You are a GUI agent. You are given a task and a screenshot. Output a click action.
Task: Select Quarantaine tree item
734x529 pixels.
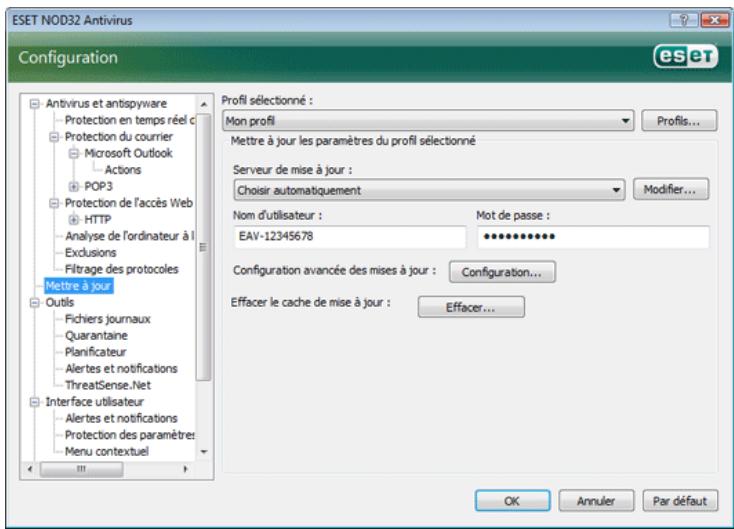click(96, 336)
